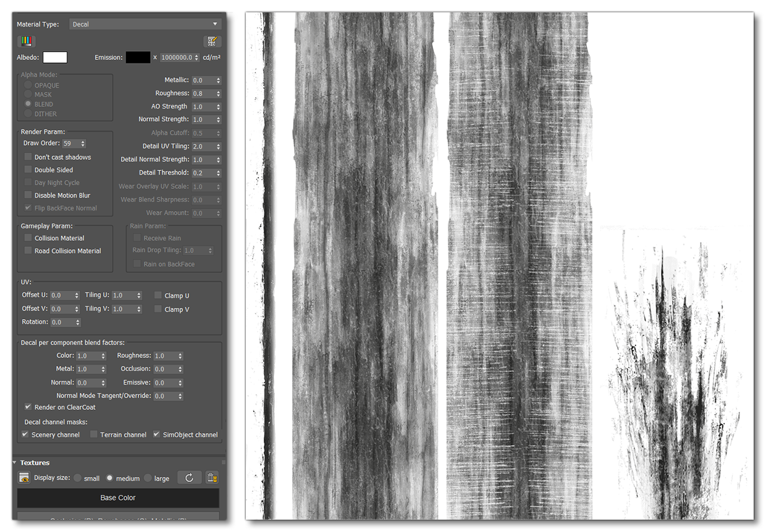Click the trash icon to clear textures
The image size is (766, 532).
coord(211,477)
